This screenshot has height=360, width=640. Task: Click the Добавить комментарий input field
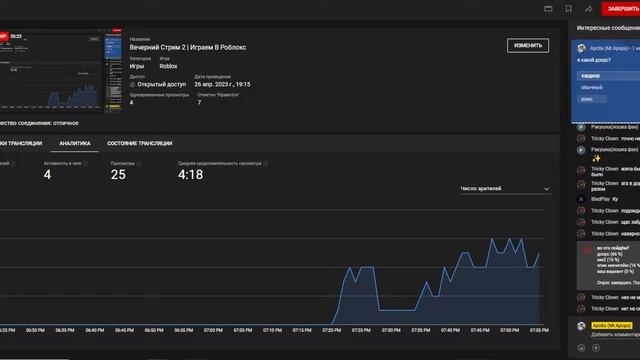click(x=616, y=335)
